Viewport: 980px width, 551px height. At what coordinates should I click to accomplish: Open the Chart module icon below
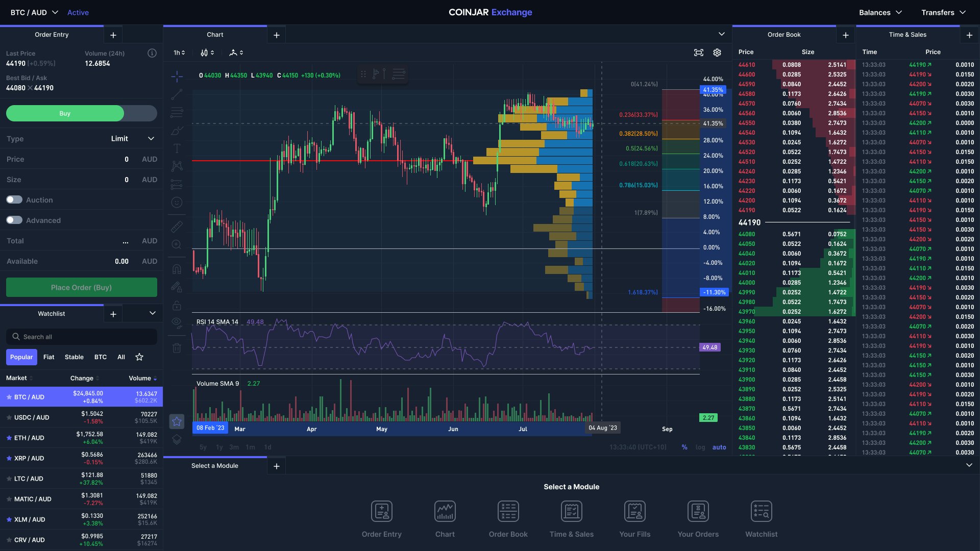tap(445, 512)
